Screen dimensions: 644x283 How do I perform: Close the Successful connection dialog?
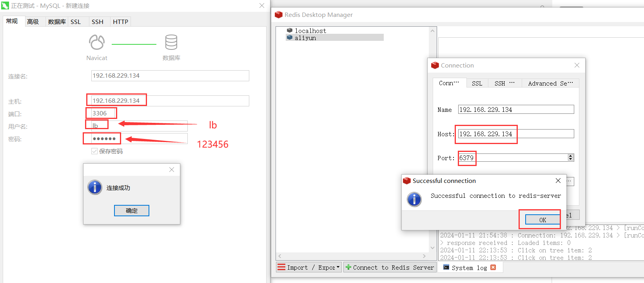click(558, 181)
